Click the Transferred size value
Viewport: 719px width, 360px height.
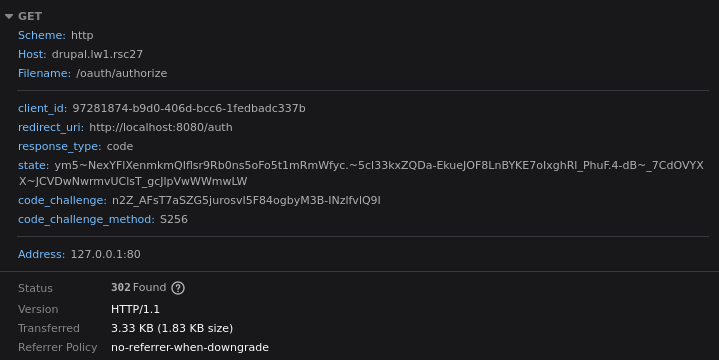coord(172,328)
